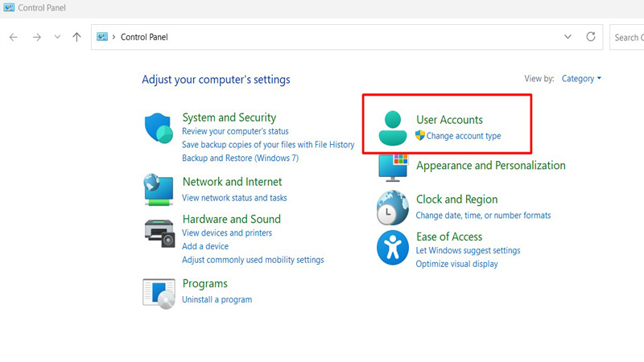
Task: Click the Programs disc icon
Action: click(x=159, y=294)
